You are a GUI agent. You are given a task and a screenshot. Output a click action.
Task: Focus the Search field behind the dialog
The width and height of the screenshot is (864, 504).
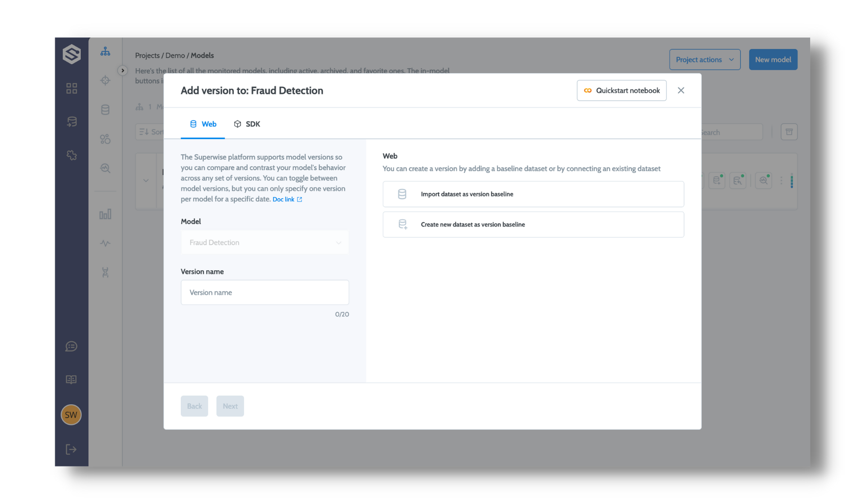pos(731,132)
